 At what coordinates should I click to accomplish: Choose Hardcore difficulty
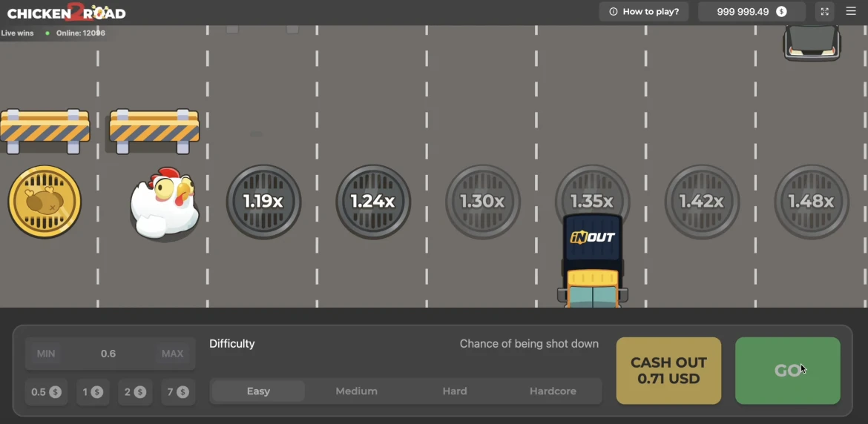coord(553,391)
